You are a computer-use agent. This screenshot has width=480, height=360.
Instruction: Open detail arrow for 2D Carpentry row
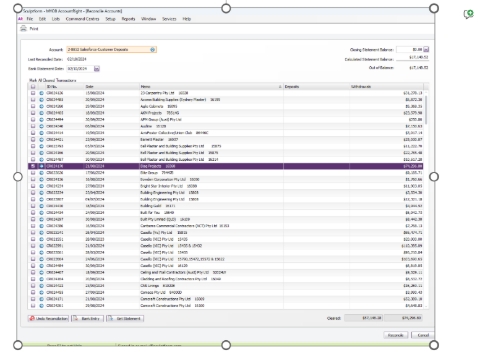[x=41, y=93]
